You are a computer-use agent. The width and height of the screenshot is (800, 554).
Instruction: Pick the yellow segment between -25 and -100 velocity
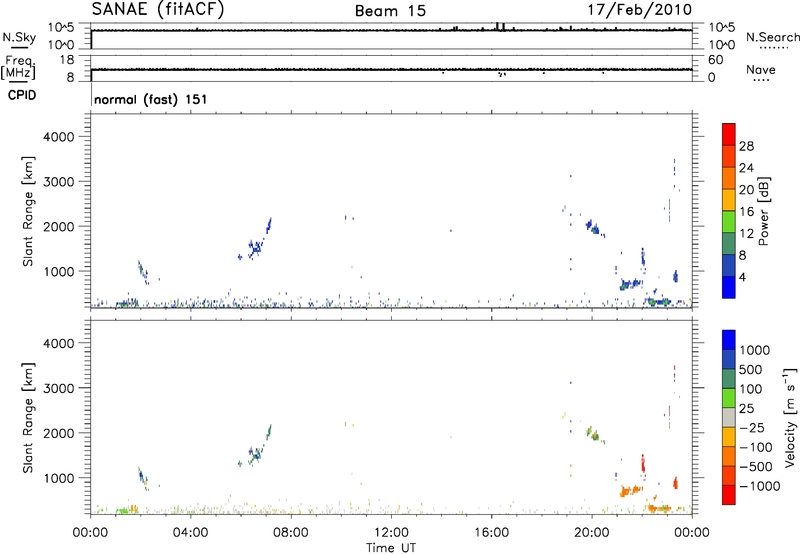click(x=729, y=437)
